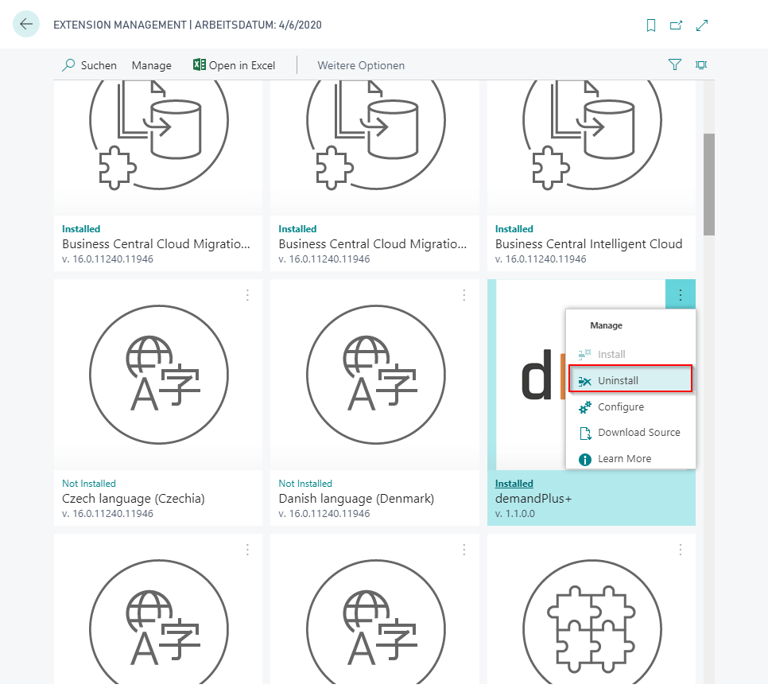Click the puzzle pieces extension thumbnail
The image size is (768, 700).
coord(592,621)
